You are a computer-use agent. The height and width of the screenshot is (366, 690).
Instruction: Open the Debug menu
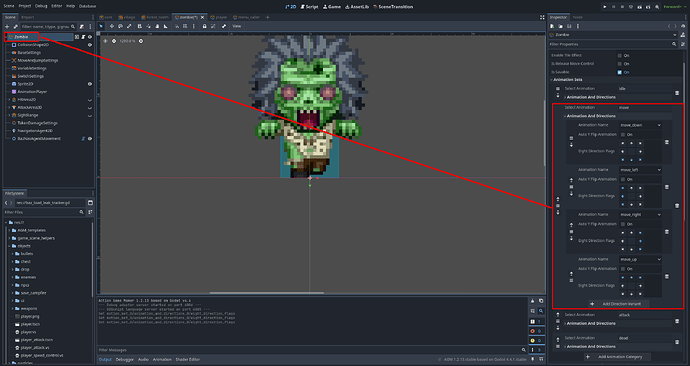pyautogui.click(x=41, y=6)
